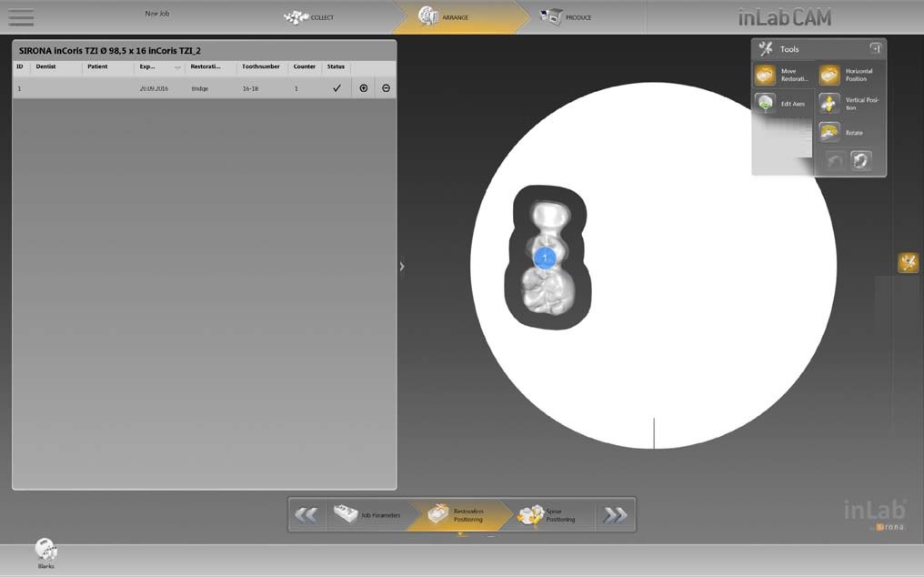Add restoration with plus icon in row 1

click(x=364, y=88)
